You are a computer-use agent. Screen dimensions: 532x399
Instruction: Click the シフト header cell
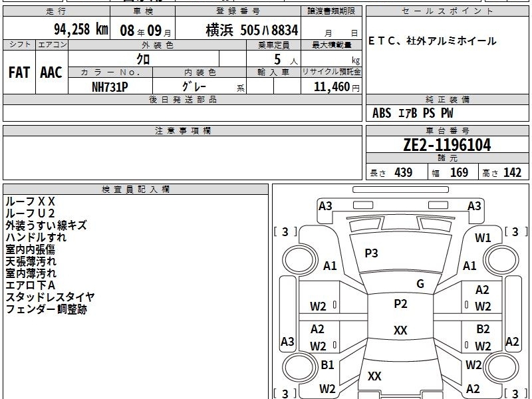[x=19, y=45]
